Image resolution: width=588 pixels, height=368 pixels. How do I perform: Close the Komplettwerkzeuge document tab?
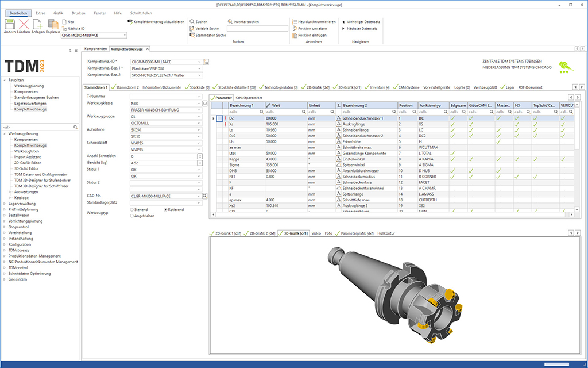coord(148,49)
